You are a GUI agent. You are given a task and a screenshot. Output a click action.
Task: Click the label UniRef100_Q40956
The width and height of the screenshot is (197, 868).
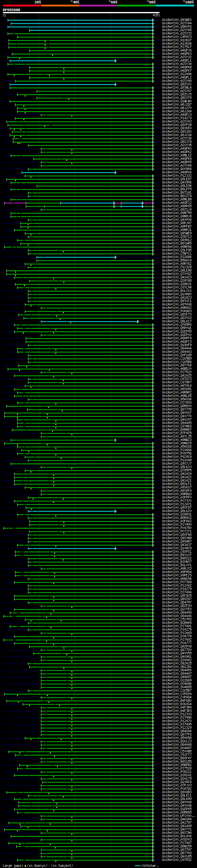tap(177, 182)
